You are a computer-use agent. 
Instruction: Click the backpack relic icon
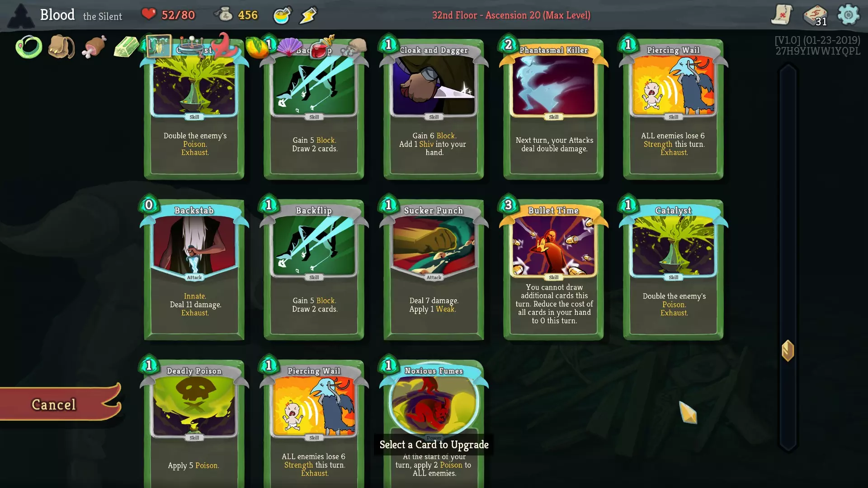click(61, 47)
